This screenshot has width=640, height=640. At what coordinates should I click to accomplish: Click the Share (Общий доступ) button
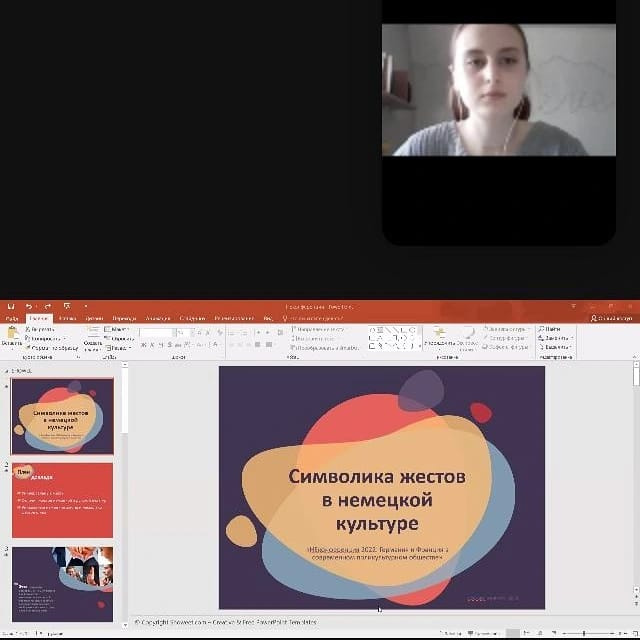(x=610, y=318)
